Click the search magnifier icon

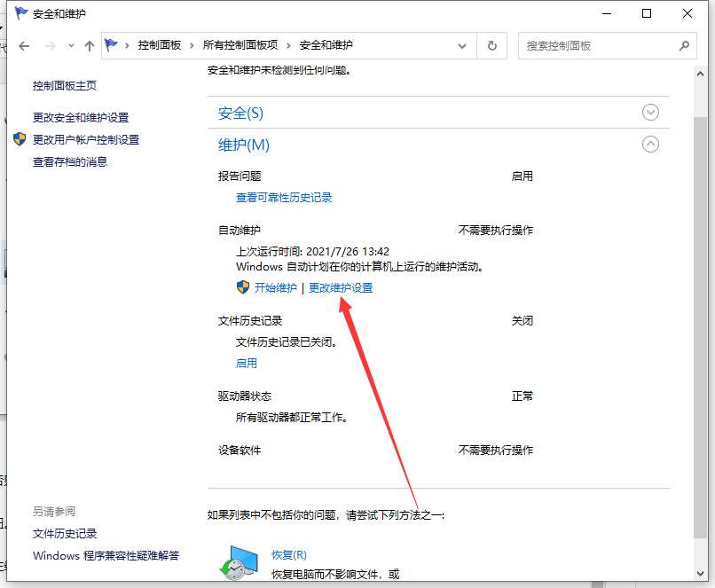682,45
